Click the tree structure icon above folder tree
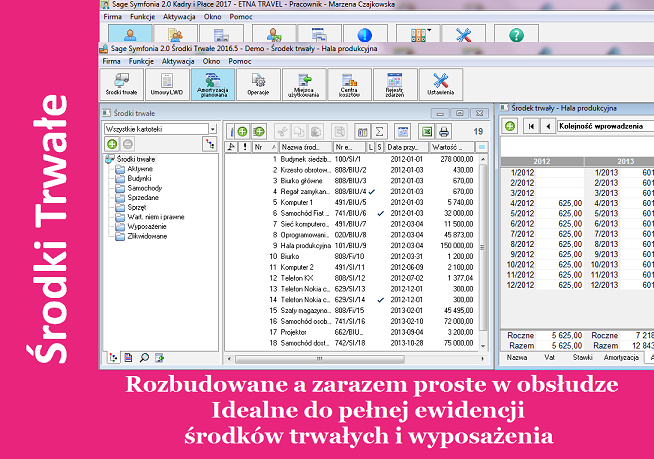This screenshot has width=654, height=459. [210, 144]
